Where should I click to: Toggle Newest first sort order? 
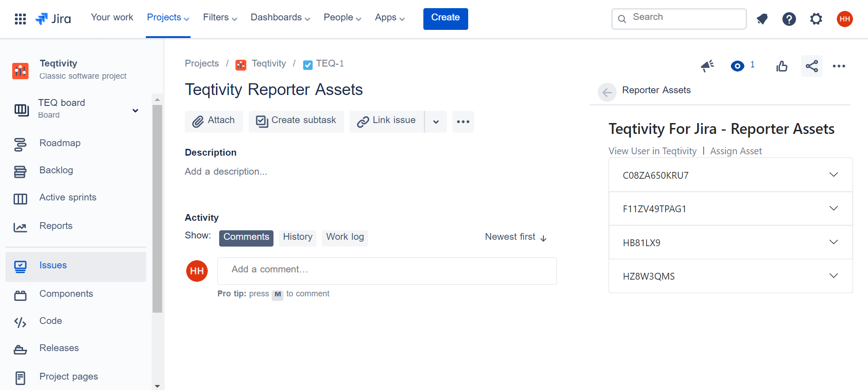(516, 238)
